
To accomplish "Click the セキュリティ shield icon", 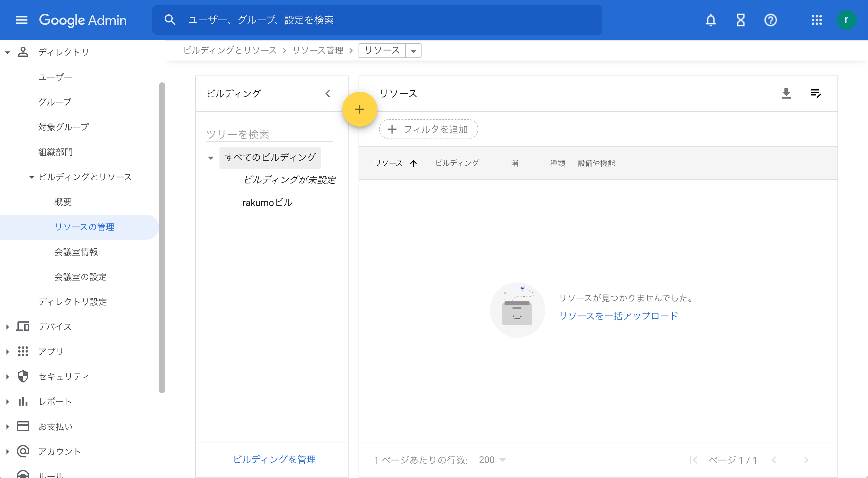I will pos(23,376).
